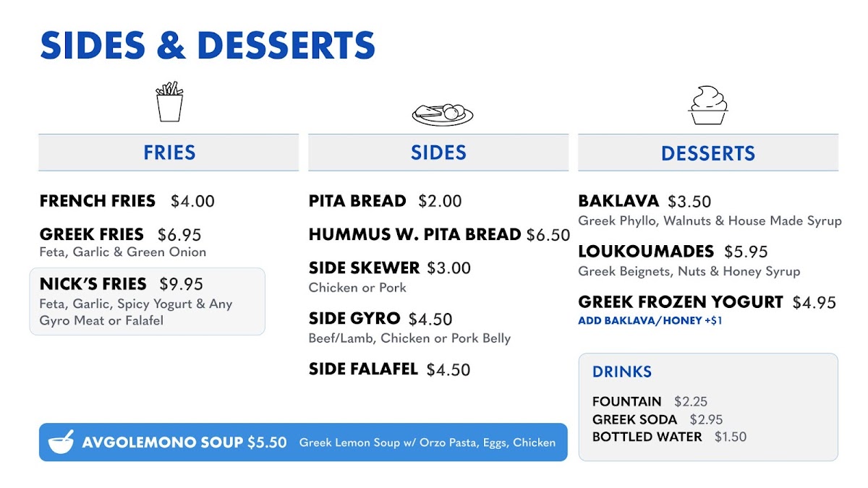Screen dimensions: 868x488
Task: Click the french fries carton icon
Action: click(x=169, y=102)
